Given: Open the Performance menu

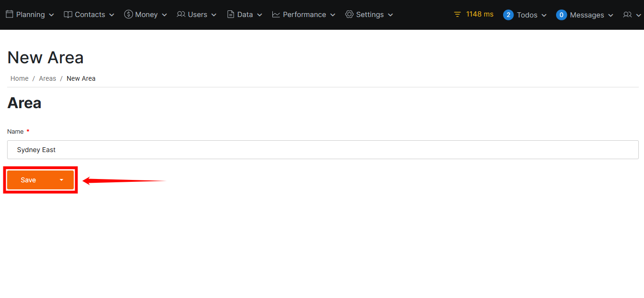Looking at the screenshot, I should click(304, 15).
